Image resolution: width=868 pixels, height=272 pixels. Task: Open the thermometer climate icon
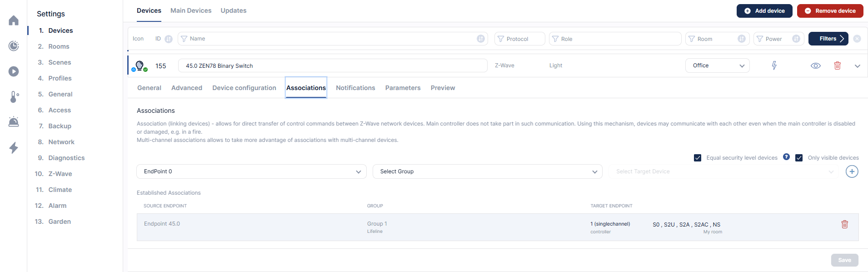pos(14,97)
